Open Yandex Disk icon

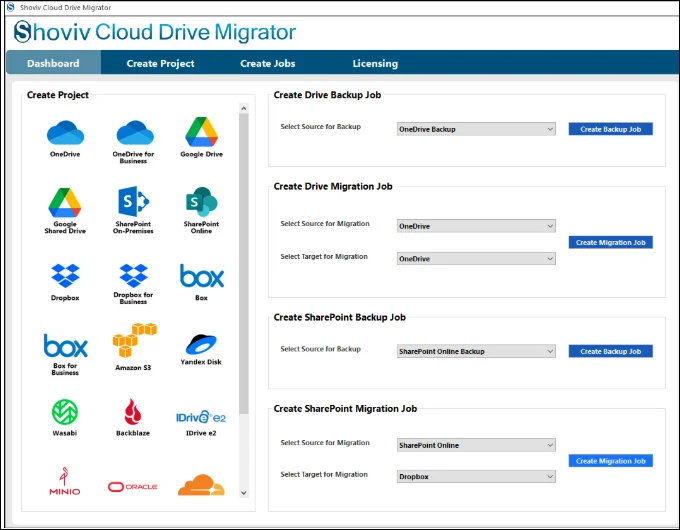tap(201, 344)
